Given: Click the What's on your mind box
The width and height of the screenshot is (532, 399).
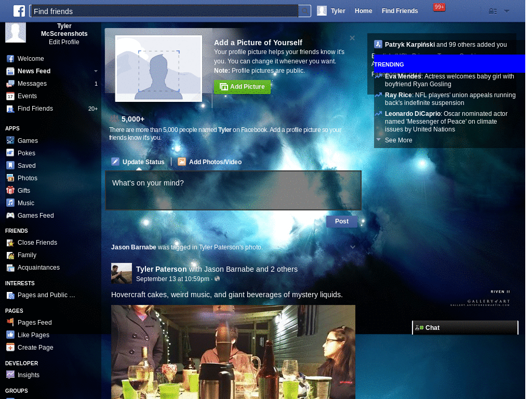Looking at the screenshot, I should pyautogui.click(x=233, y=190).
